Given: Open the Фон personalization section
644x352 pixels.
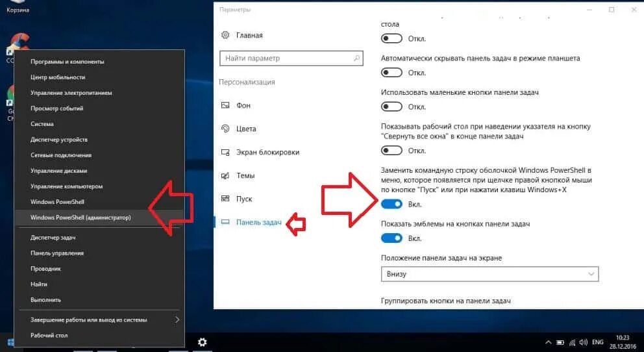Looking at the screenshot, I should point(243,106).
